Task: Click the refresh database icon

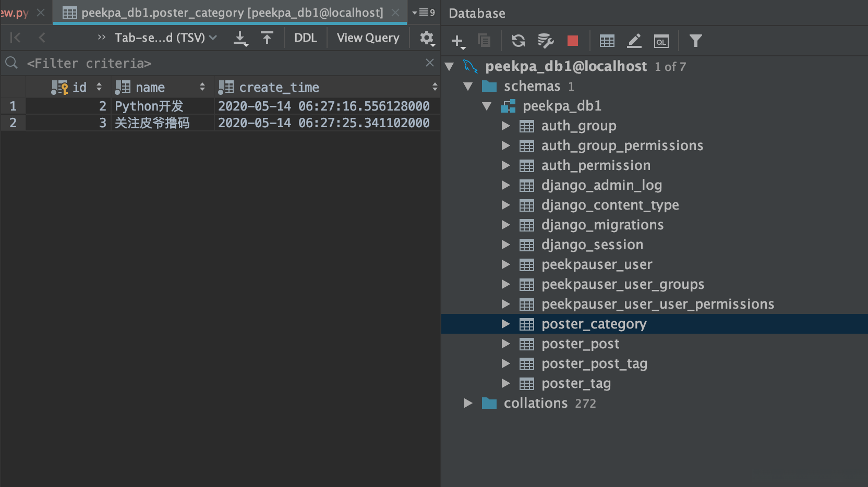Action: pyautogui.click(x=518, y=41)
